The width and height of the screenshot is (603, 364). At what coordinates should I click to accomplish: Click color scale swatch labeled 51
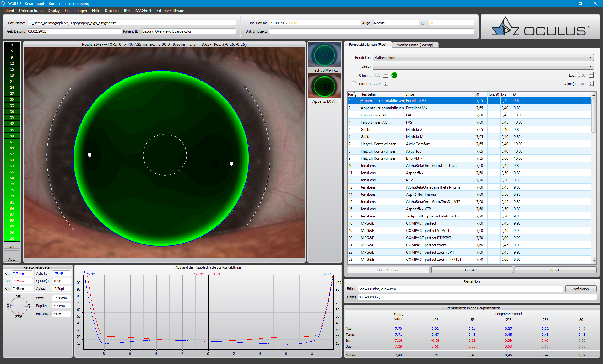point(12,142)
